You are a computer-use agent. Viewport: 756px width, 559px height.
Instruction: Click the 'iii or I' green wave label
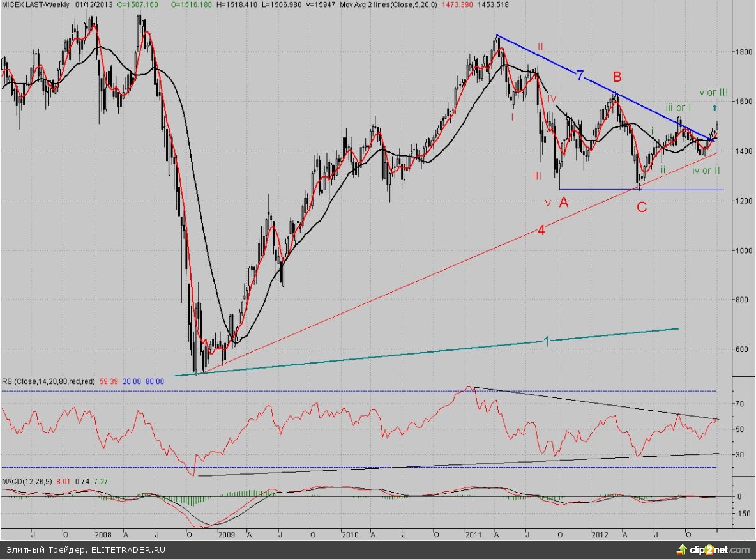click(679, 107)
